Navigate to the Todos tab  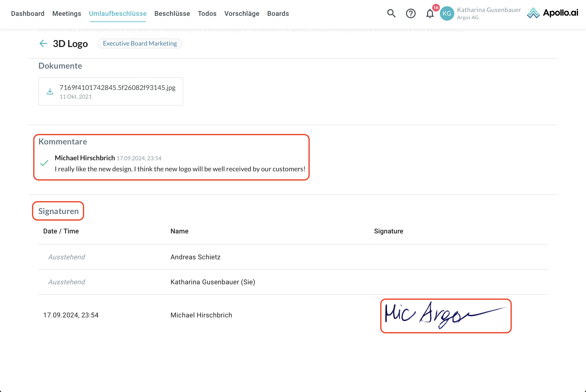pos(207,13)
